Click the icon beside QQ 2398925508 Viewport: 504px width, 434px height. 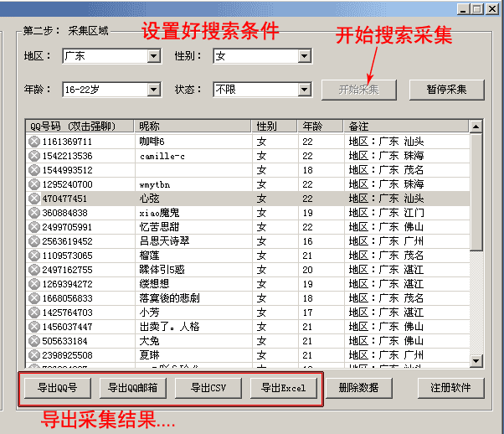[x=34, y=355]
